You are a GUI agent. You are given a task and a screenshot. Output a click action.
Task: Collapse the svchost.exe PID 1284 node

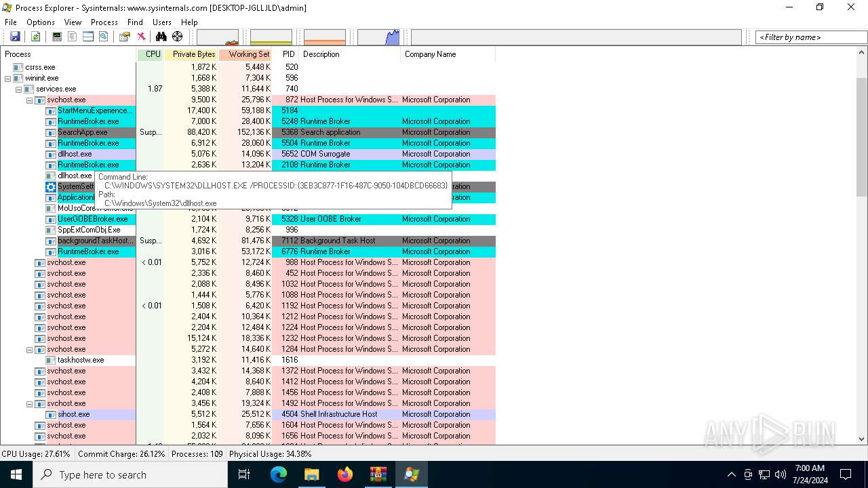[x=30, y=349]
